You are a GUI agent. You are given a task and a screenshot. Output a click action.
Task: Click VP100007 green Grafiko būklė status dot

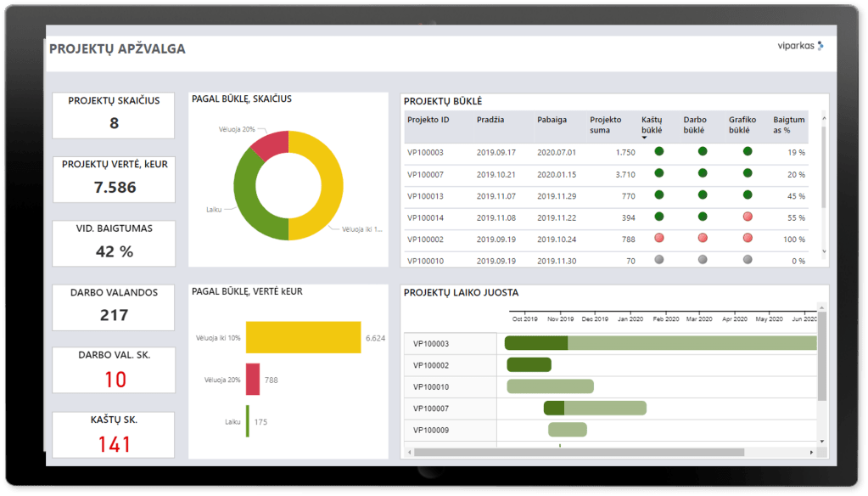pos(747,173)
